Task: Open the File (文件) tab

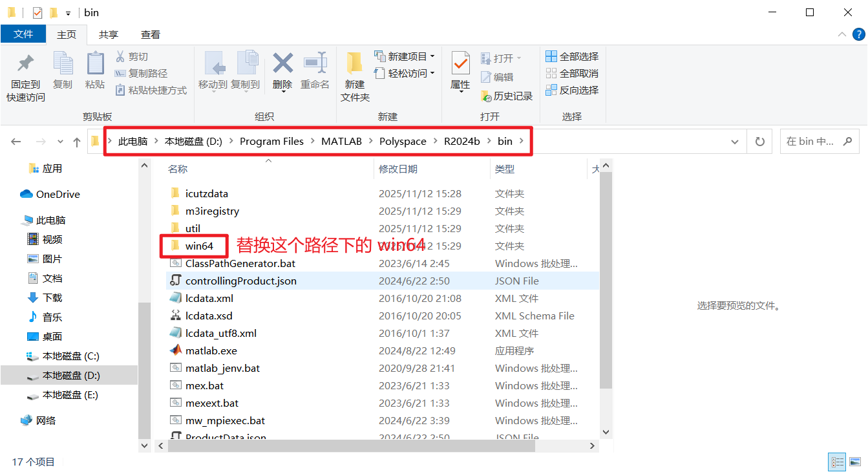Action: 23,34
